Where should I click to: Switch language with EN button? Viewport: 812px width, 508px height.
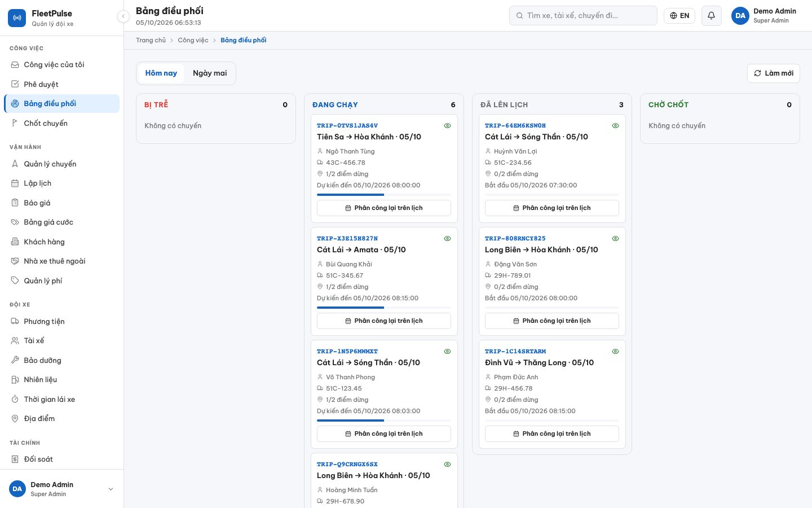pos(679,16)
